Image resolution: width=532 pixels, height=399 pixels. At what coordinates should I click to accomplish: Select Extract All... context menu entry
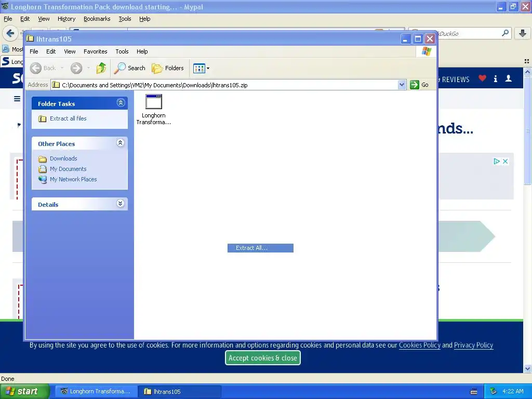[x=260, y=248]
